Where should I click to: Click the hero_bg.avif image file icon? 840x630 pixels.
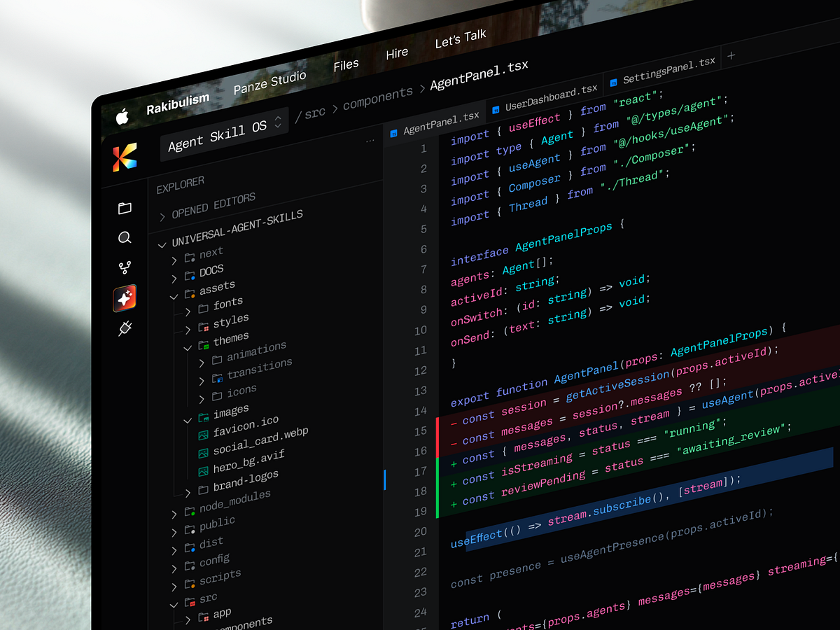[x=203, y=472]
